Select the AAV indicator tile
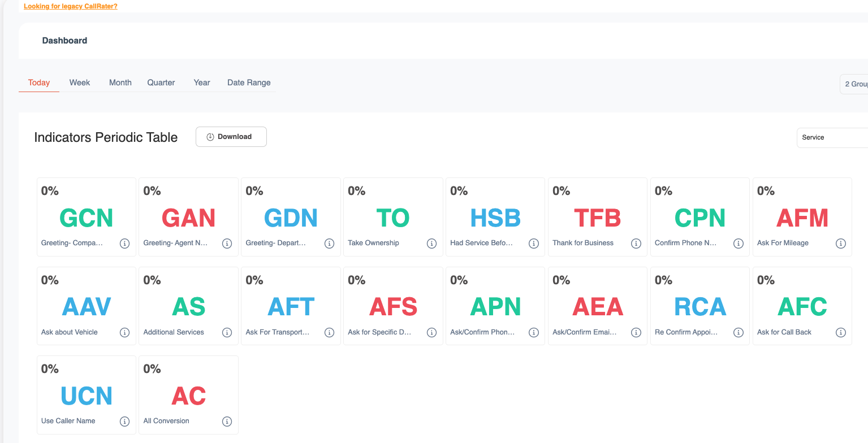This screenshot has width=868, height=443. pyautogui.click(x=87, y=306)
